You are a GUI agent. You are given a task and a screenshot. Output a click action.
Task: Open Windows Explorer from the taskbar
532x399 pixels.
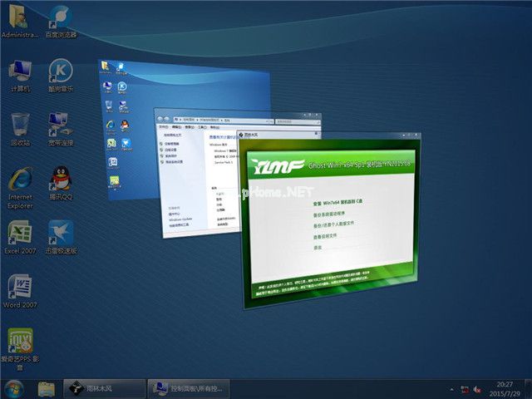tap(47, 388)
